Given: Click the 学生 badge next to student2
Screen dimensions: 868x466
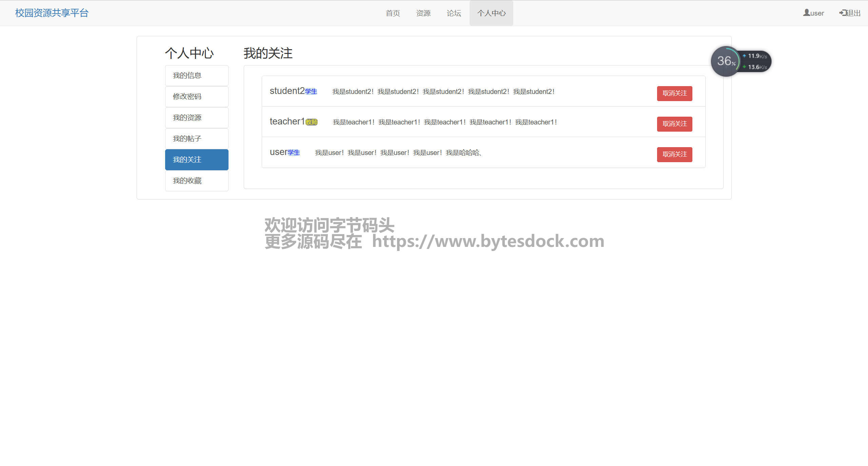Looking at the screenshot, I should click(311, 92).
